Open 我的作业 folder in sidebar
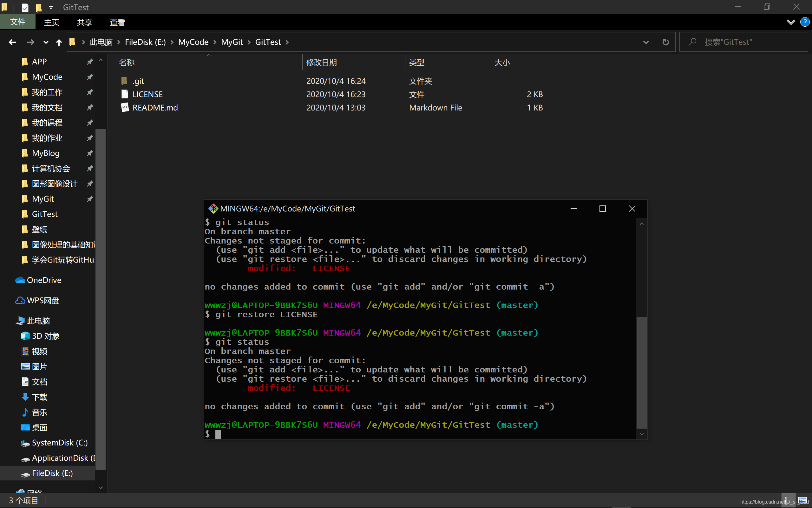 click(47, 138)
